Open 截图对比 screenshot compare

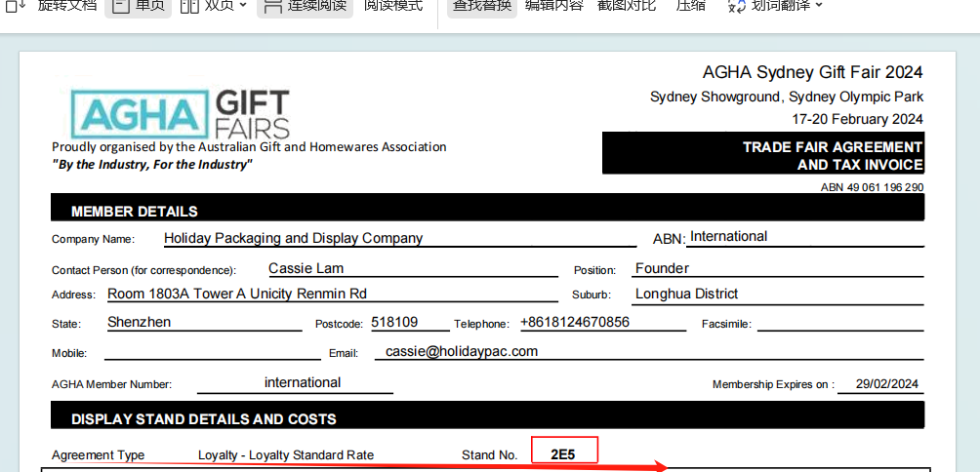[627, 6]
